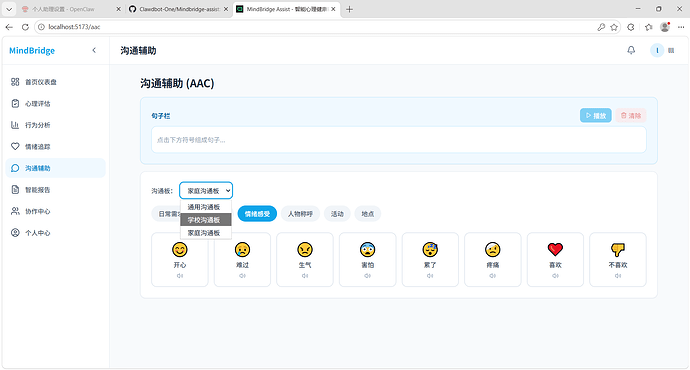Viewport: 690px width, 370px height.
Task: Add the 开心 happy emoji symbol
Action: pos(180,260)
